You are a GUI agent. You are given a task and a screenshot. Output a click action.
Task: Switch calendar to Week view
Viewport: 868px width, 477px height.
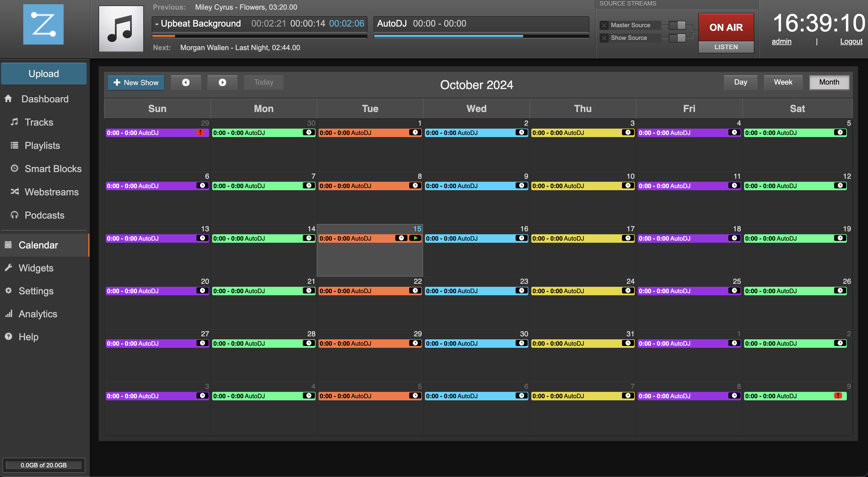click(x=783, y=82)
